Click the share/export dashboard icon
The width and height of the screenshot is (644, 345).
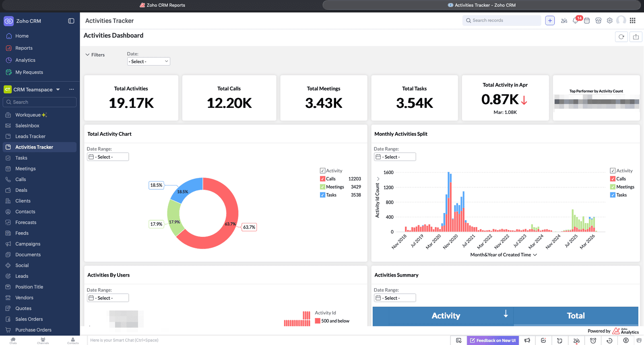pyautogui.click(x=636, y=37)
